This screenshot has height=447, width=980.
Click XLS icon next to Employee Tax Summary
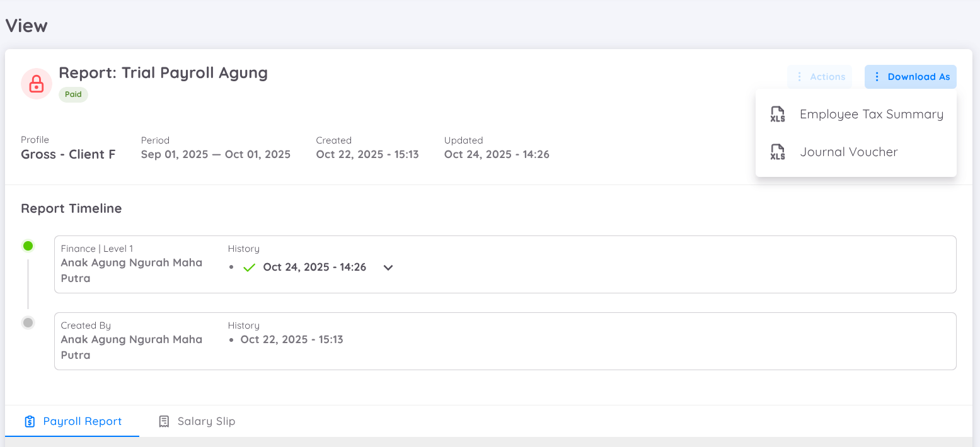tap(778, 115)
